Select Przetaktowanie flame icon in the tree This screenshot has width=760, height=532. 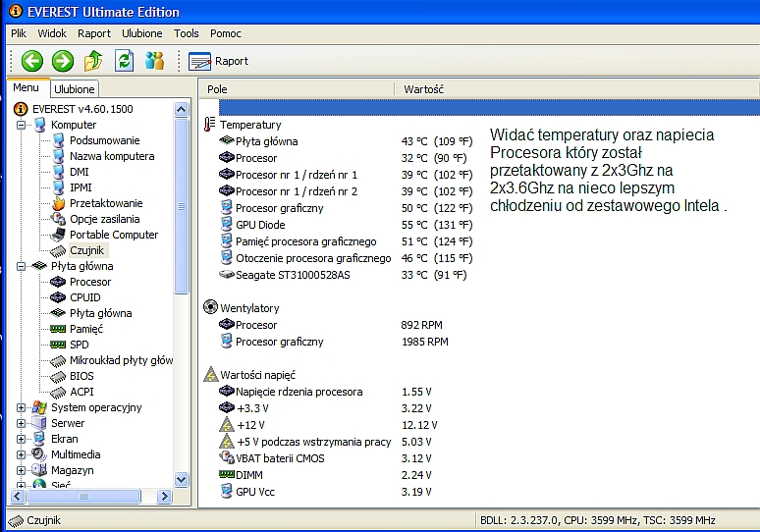[58, 203]
